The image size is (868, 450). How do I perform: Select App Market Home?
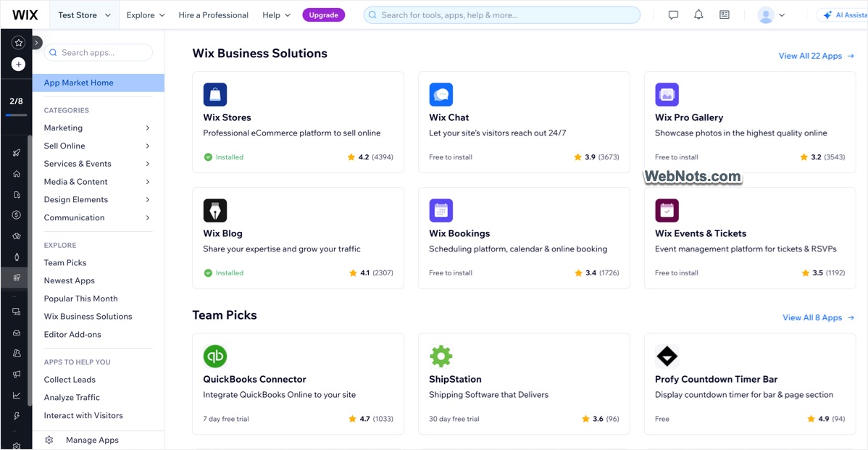(98, 83)
